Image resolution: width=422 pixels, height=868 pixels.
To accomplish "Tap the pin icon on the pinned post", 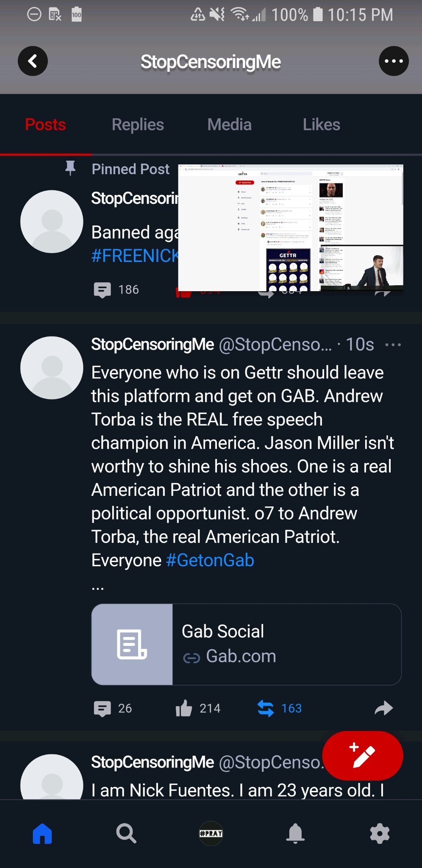I will (70, 168).
